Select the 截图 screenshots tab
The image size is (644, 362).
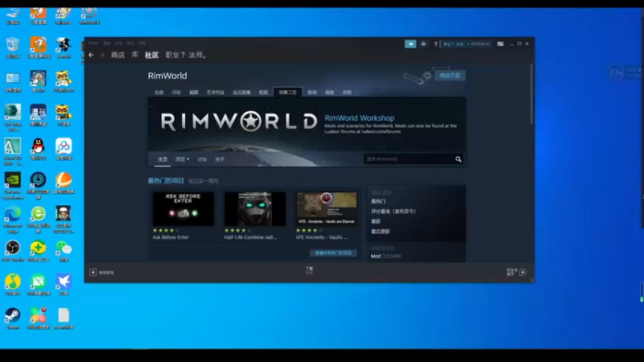(x=193, y=93)
